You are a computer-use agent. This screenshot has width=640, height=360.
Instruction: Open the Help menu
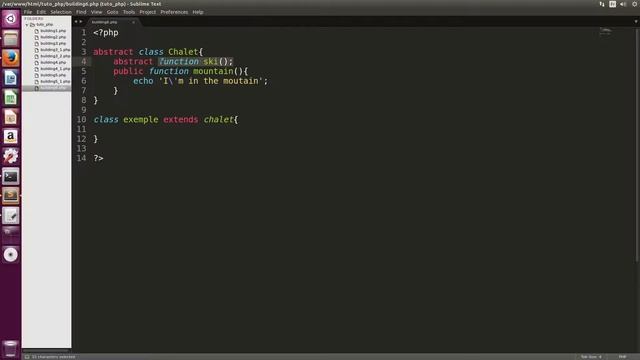(x=198, y=12)
